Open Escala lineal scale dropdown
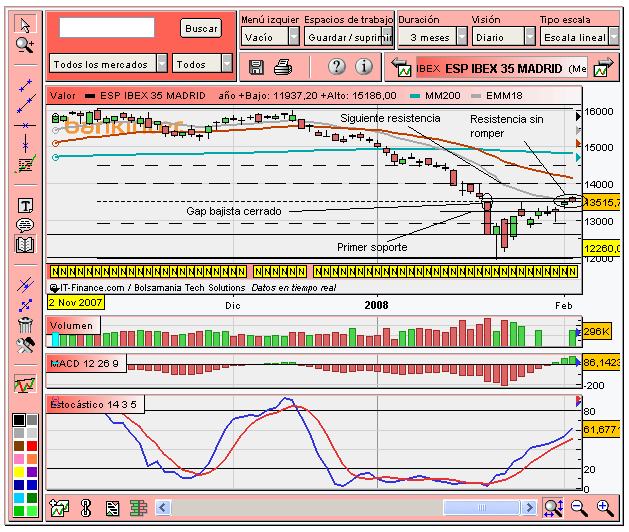Screen dimensions: 629x532 579,37
